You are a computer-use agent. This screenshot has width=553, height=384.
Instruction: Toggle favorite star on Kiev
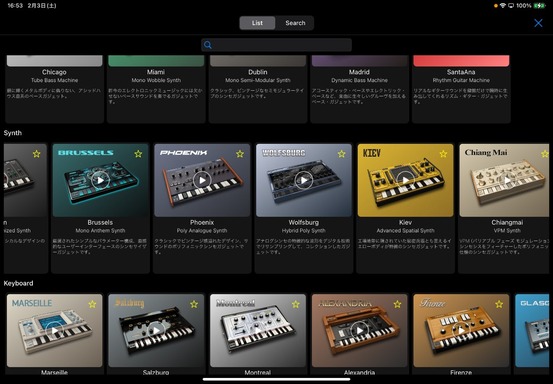pos(443,154)
